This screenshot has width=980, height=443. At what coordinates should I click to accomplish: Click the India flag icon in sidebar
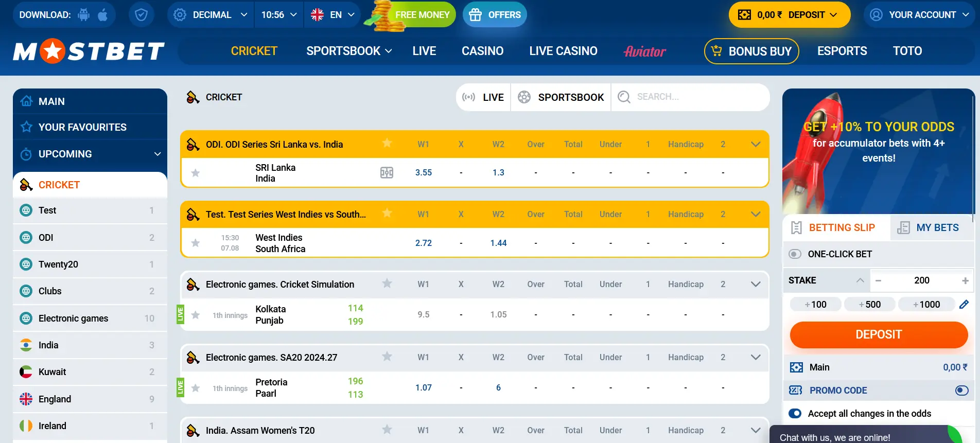tap(26, 345)
